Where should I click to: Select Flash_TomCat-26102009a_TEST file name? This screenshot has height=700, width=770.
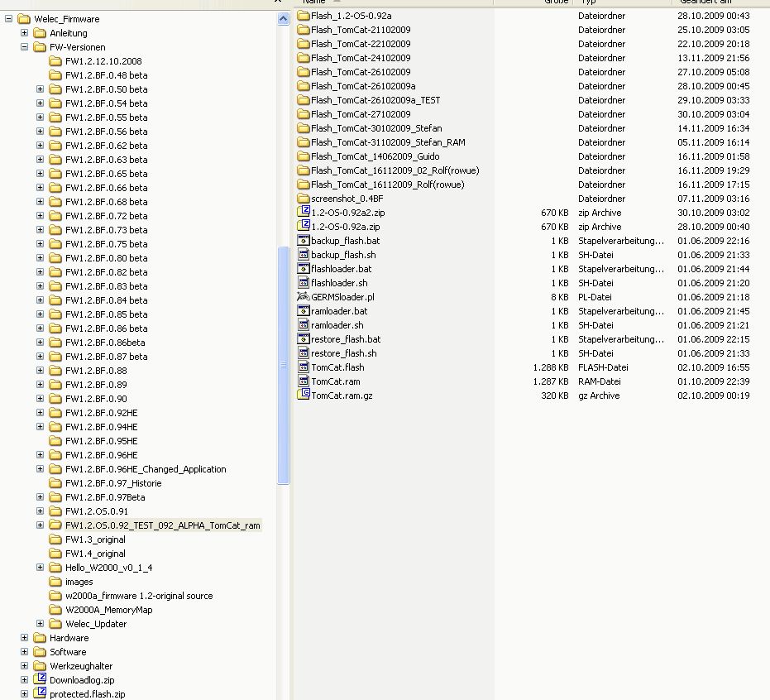pyautogui.click(x=375, y=100)
